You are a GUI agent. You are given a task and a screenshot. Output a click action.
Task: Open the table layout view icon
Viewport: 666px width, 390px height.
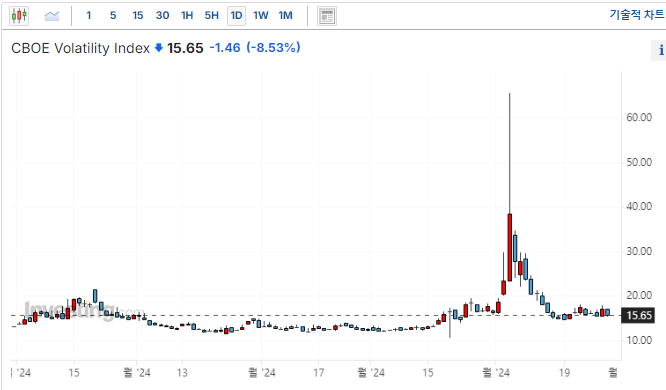(327, 16)
